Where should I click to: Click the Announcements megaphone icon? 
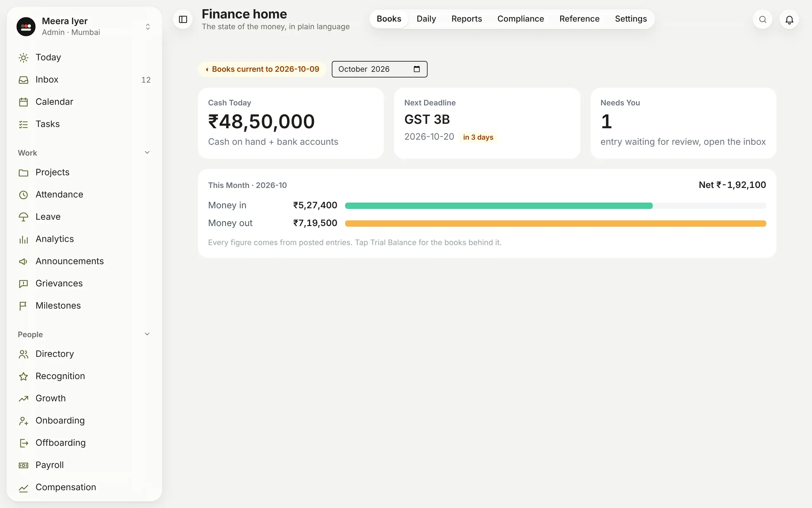23,261
